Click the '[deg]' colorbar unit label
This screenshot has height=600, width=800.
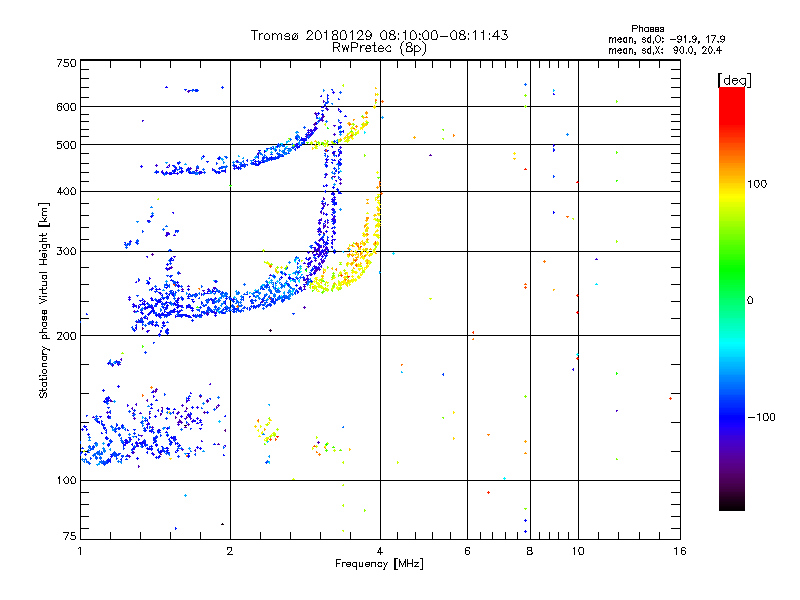click(734, 80)
